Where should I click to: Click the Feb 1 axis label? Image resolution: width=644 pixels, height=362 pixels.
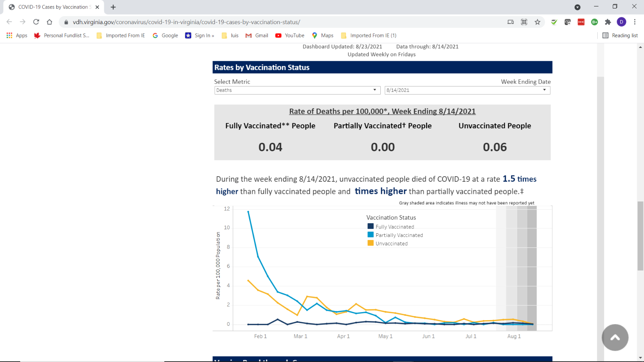[260, 336]
